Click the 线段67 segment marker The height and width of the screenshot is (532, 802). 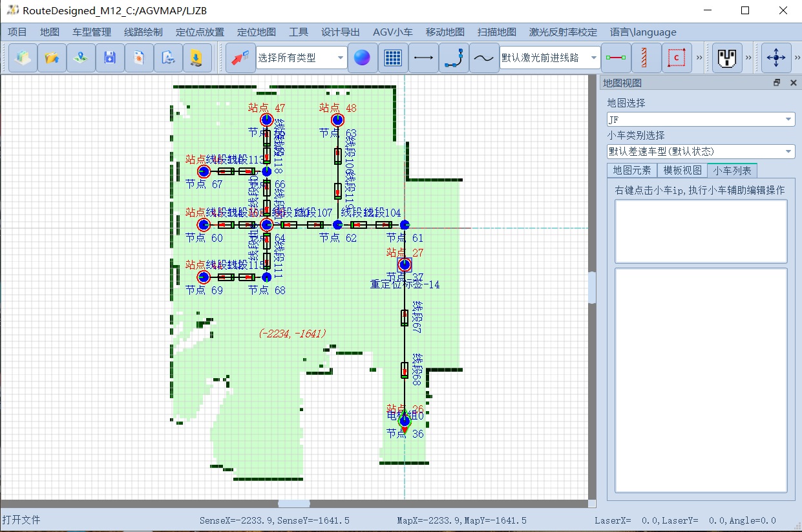click(x=405, y=317)
